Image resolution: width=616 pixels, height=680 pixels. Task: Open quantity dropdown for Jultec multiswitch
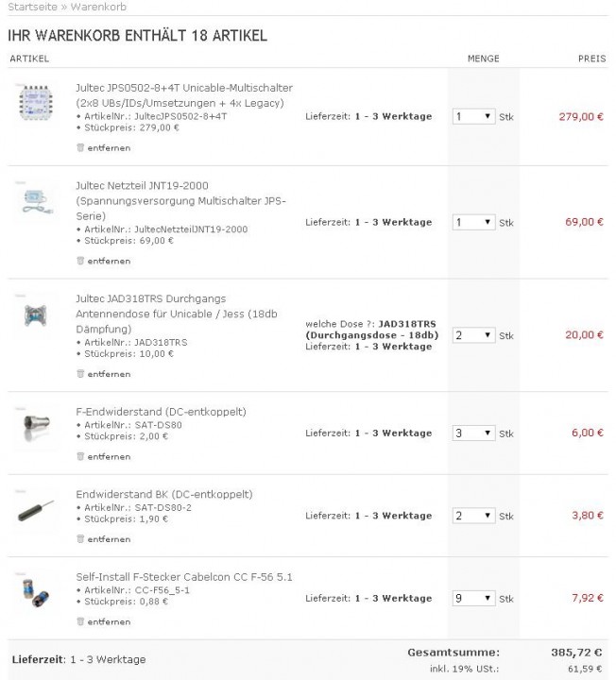(473, 116)
